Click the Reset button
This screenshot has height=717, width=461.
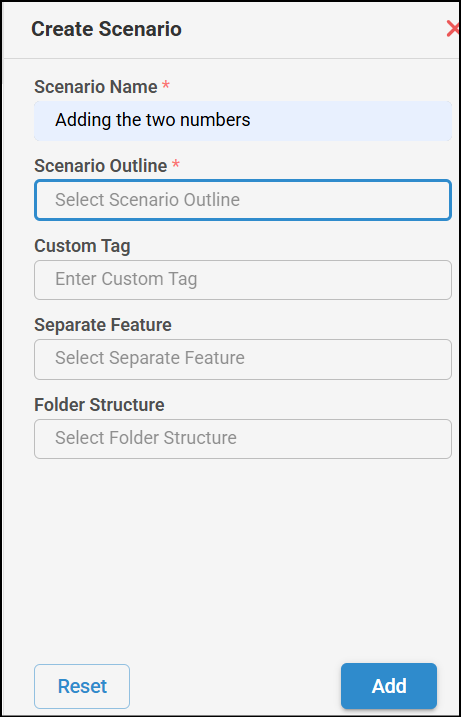pyautogui.click(x=82, y=686)
